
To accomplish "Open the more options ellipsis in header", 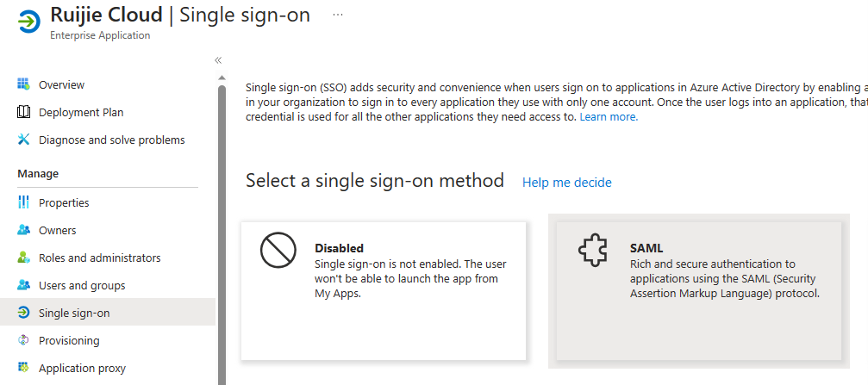I will click(x=338, y=16).
